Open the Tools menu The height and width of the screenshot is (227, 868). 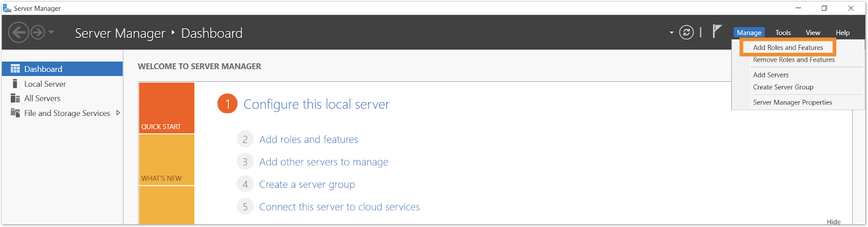[783, 33]
